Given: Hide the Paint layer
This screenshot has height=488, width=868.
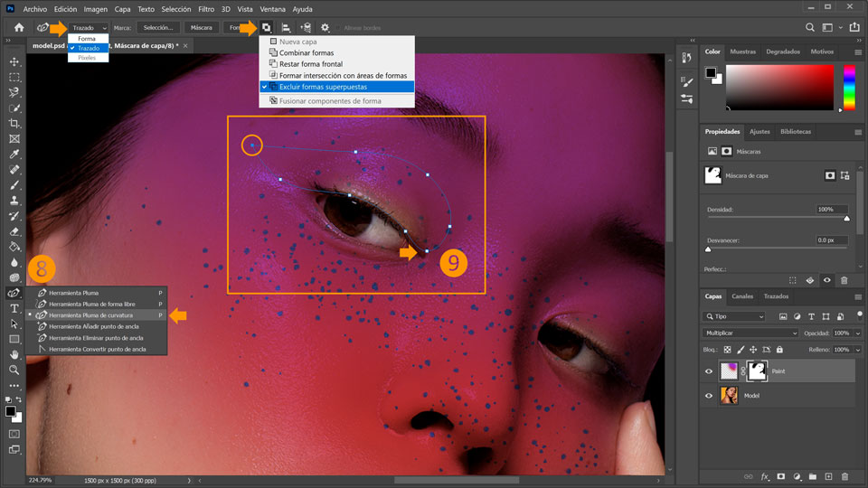Looking at the screenshot, I should (709, 371).
